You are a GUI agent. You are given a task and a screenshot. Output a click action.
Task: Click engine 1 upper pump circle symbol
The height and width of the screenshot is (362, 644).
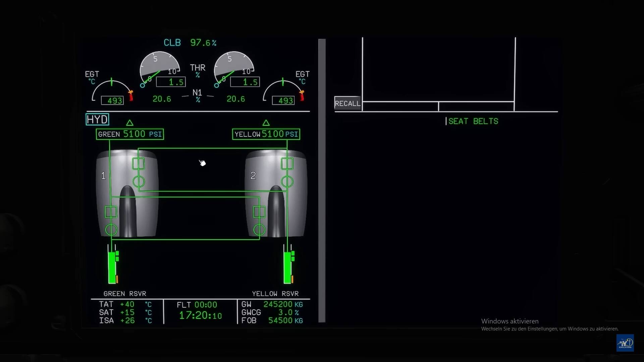(x=139, y=182)
